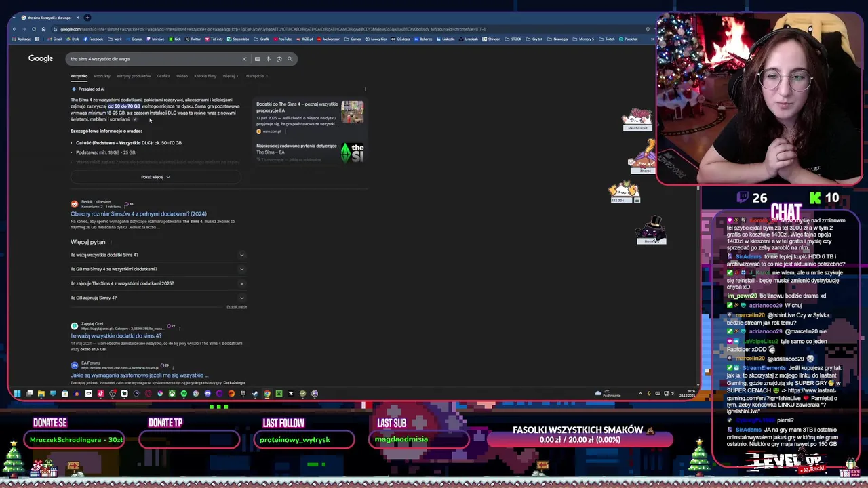Open on-screen keyboard icon in search box
This screenshot has width=868, height=488.
257,59
